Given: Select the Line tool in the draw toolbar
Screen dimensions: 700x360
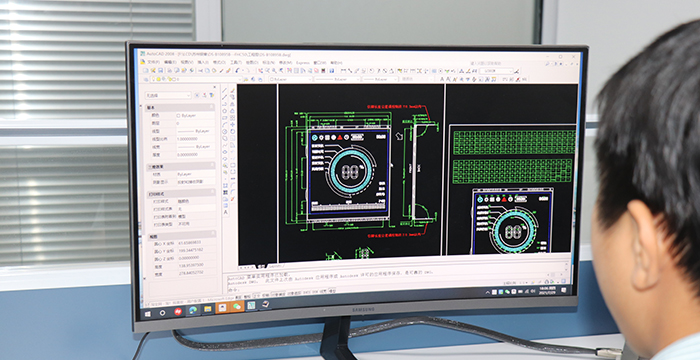Looking at the screenshot, I should (x=225, y=90).
